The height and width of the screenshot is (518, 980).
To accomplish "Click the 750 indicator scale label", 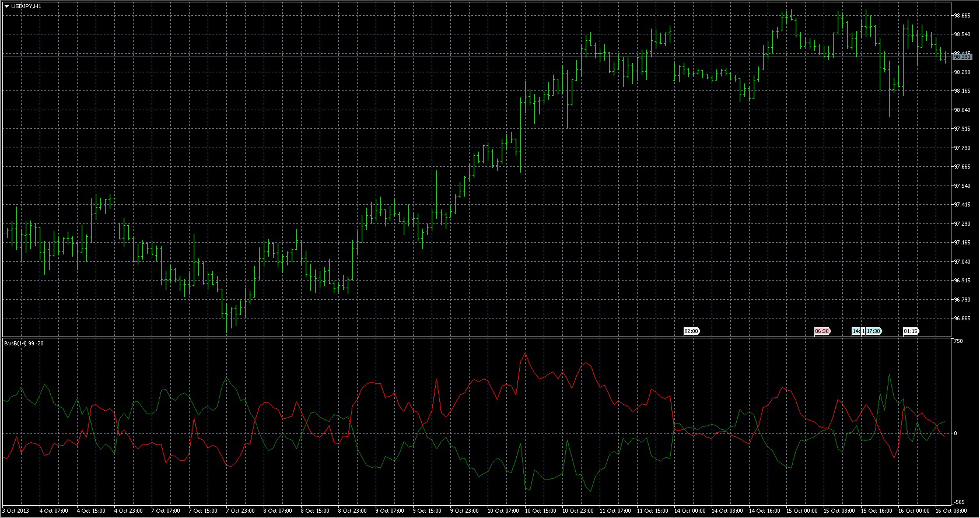I will [958, 341].
